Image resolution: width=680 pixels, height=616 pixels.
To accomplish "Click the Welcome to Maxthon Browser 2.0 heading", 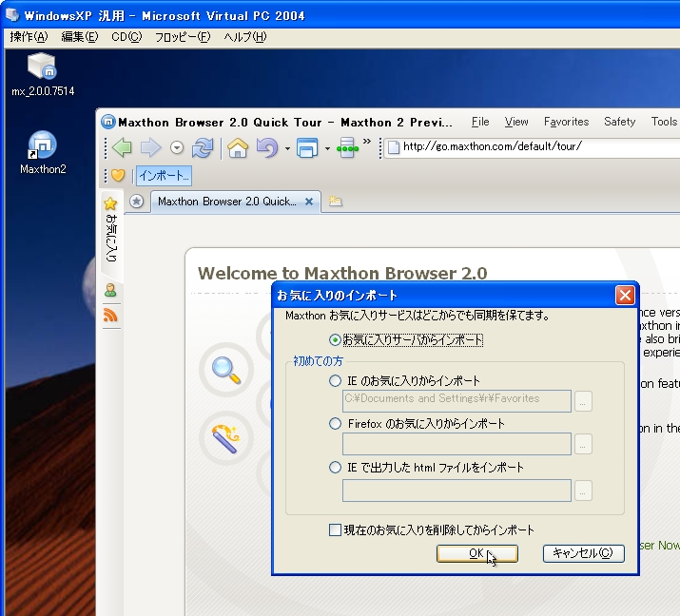I will coord(342,273).
